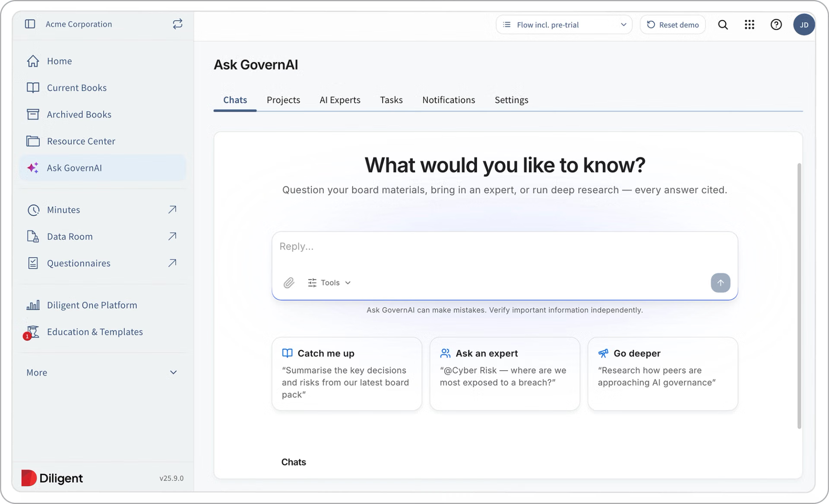Open Diligent One Platform
829x504 pixels.
(103, 306)
